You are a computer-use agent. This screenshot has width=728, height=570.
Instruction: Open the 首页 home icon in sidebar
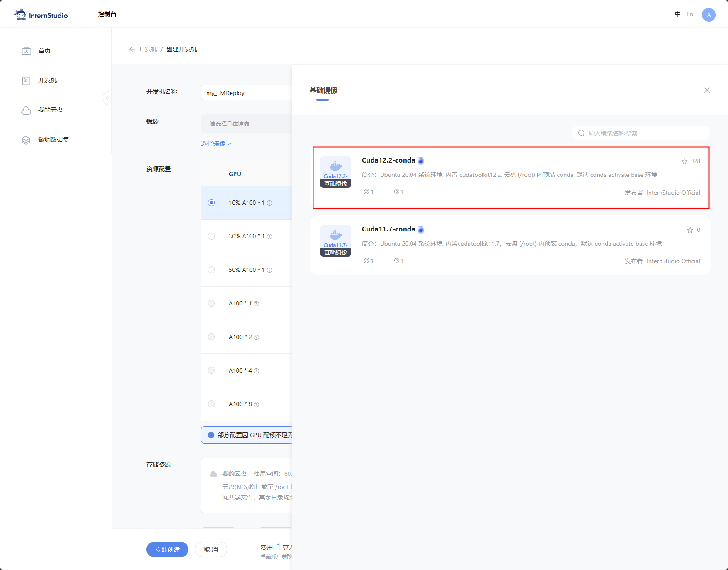point(26,51)
